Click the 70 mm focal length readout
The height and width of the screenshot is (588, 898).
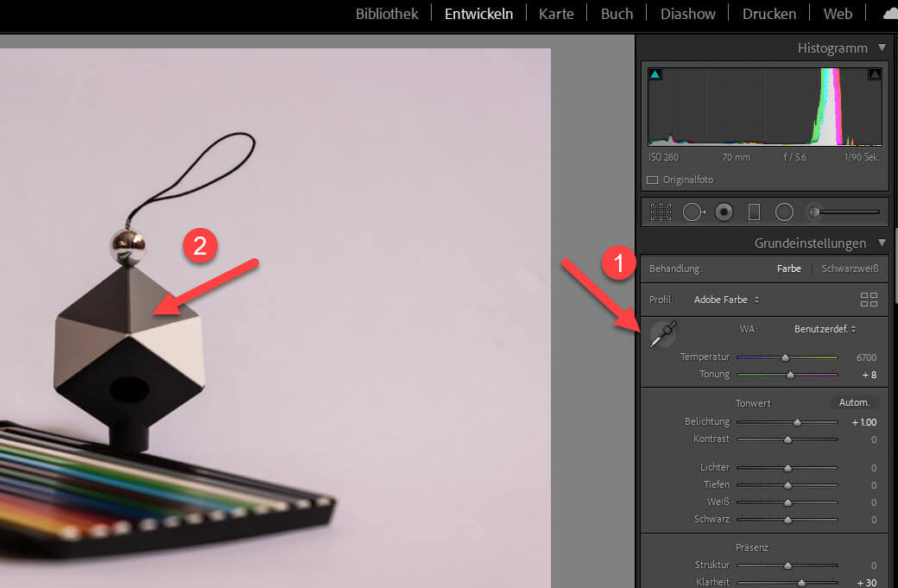point(736,157)
